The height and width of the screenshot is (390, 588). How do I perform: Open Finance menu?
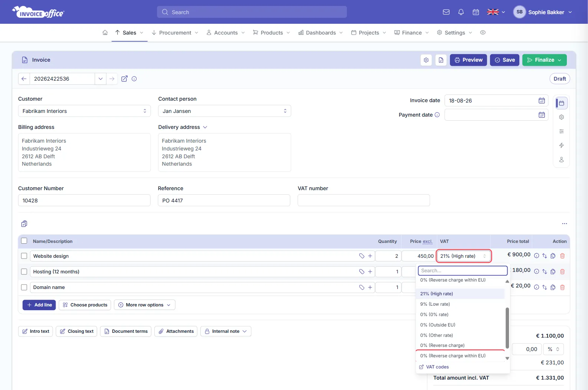click(x=411, y=33)
